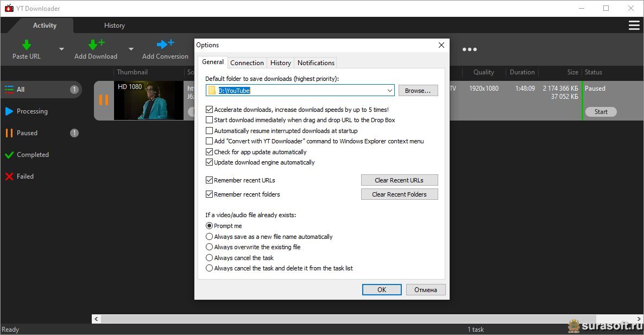Enable Add Convert with YT Downloader context menu
644x335 pixels.
[x=209, y=141]
